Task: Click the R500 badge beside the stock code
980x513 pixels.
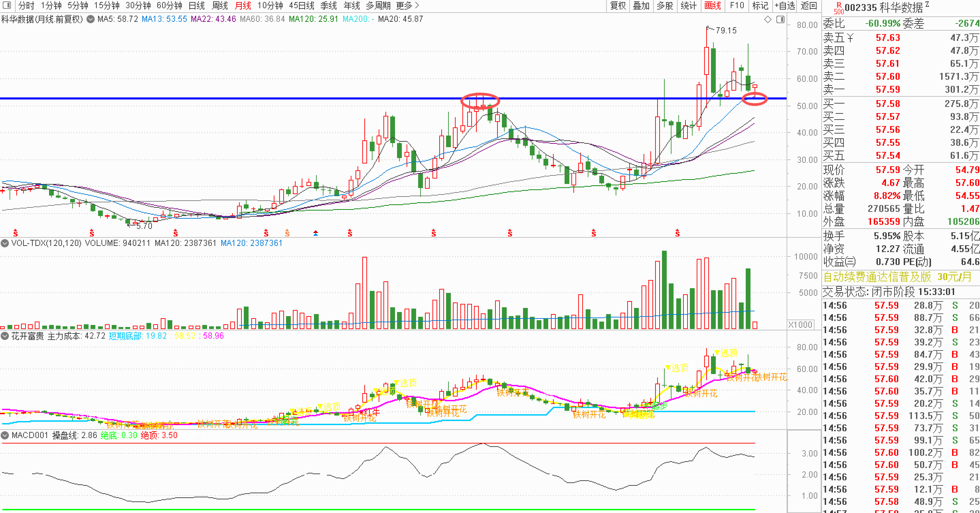Action: click(x=838, y=8)
